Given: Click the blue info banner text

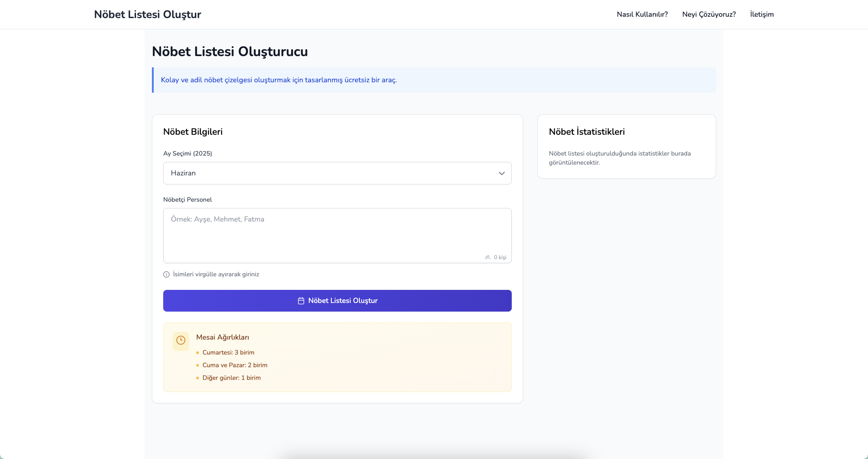Looking at the screenshot, I should pyautogui.click(x=278, y=80).
